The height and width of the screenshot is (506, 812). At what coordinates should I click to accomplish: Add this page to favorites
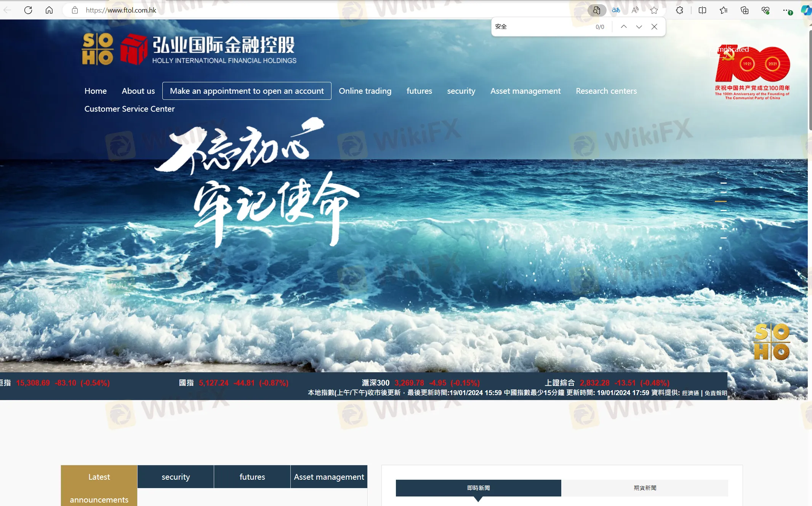654,10
